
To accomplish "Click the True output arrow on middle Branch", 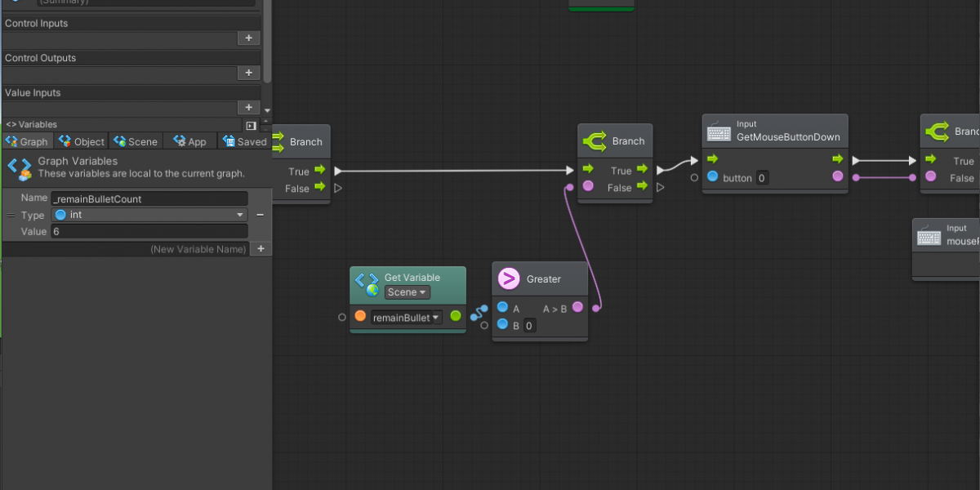I will point(642,170).
